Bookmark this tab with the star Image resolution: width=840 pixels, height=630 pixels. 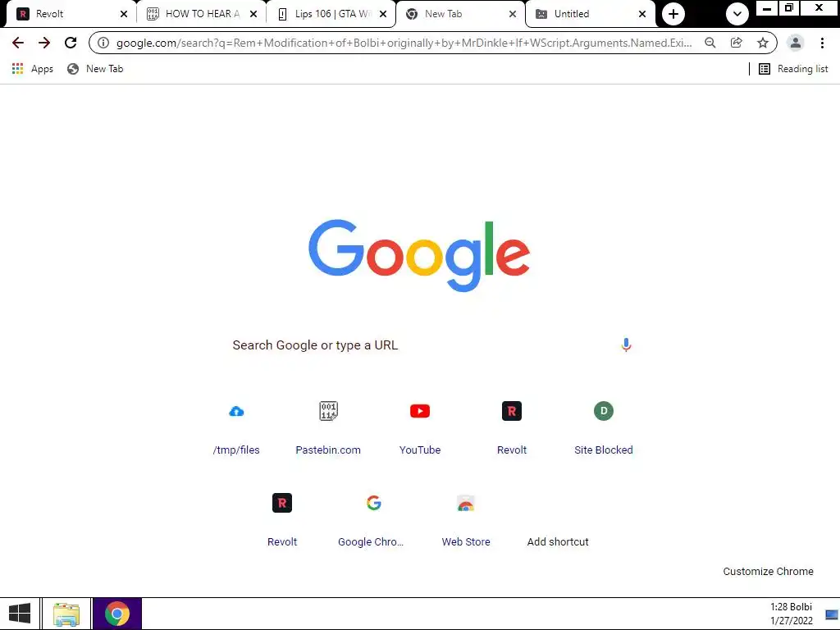763,43
